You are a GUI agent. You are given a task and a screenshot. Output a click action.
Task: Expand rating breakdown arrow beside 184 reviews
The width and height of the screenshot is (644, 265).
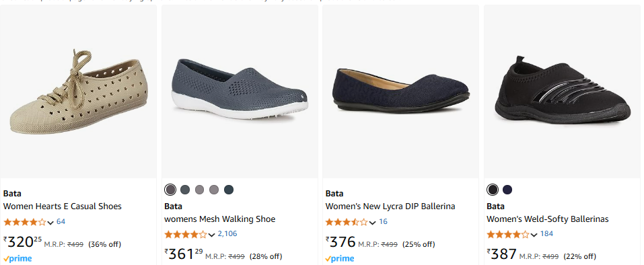[x=534, y=235]
